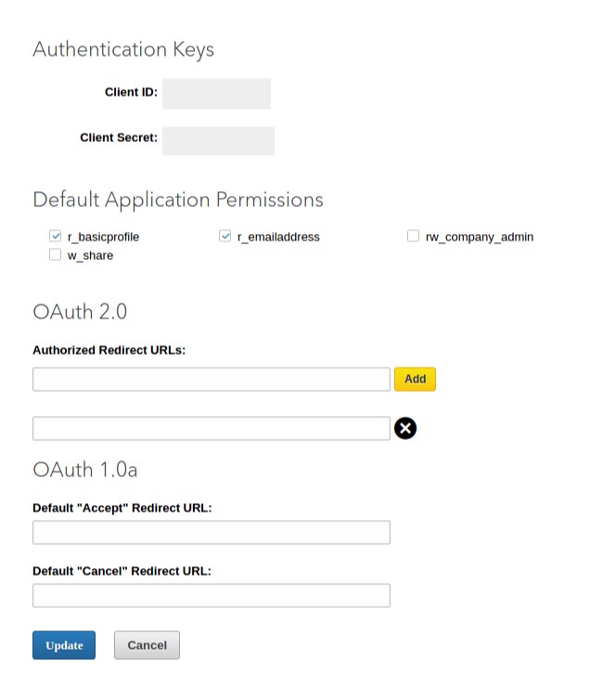Click the "OAuth 2.0" section heading
The width and height of the screenshot is (590, 700).
click(80, 311)
